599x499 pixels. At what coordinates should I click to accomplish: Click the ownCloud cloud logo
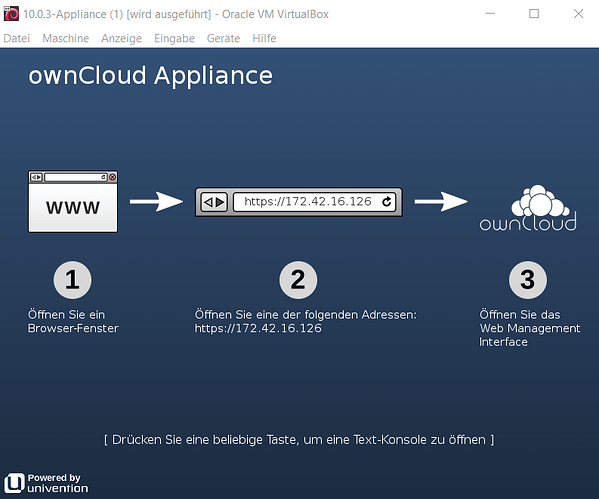point(528,208)
